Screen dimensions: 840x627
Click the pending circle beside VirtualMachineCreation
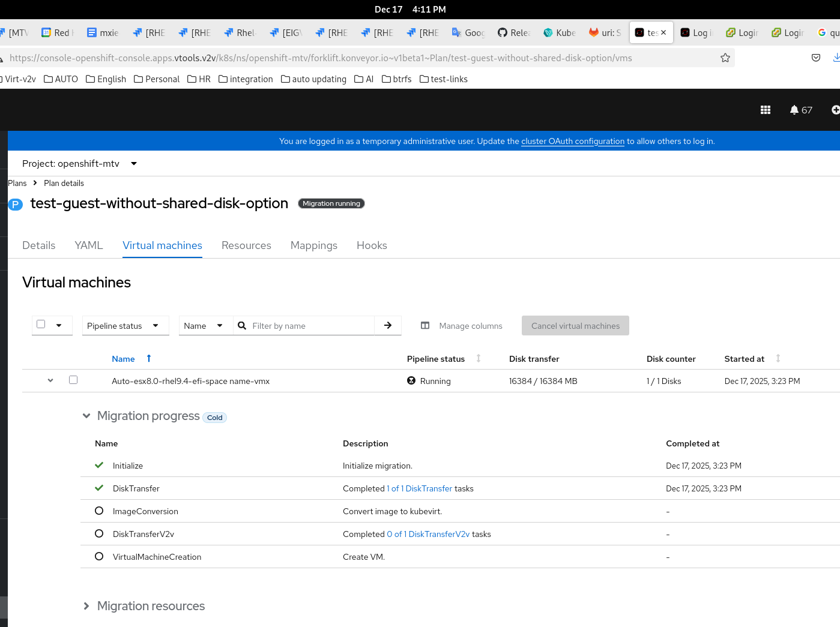click(99, 556)
